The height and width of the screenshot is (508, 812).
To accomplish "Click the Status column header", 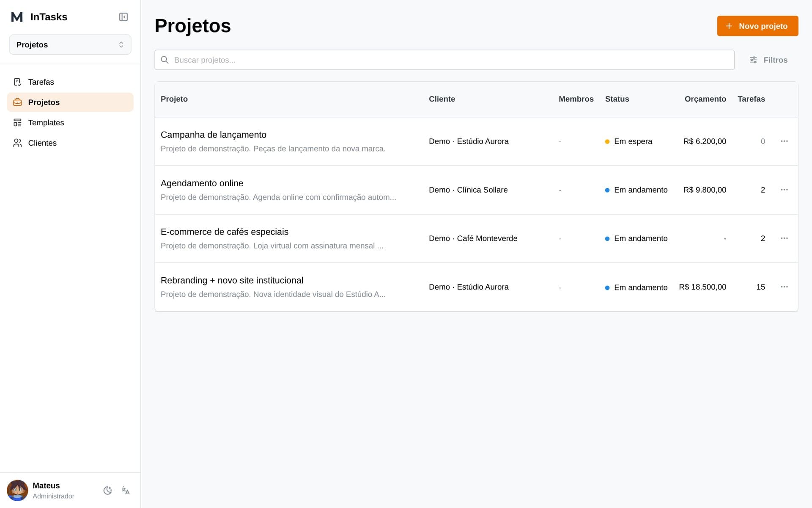I will point(617,99).
